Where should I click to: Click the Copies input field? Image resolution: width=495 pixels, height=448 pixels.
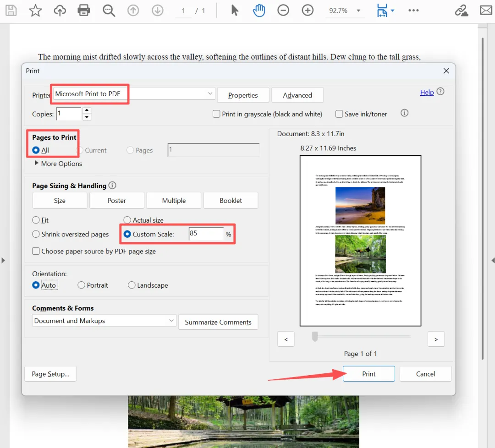click(69, 114)
